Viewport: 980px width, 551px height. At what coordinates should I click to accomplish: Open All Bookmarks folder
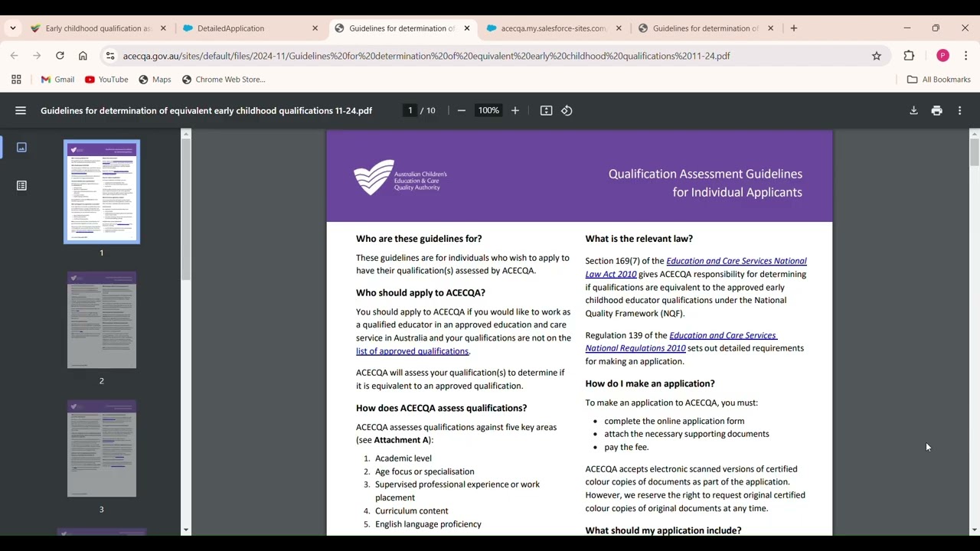(x=939, y=80)
